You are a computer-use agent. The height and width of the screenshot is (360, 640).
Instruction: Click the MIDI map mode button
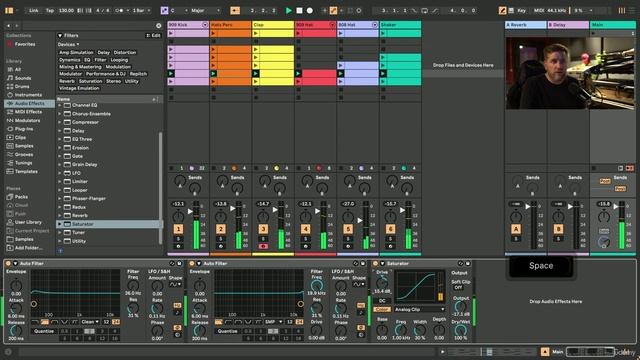coord(539,11)
